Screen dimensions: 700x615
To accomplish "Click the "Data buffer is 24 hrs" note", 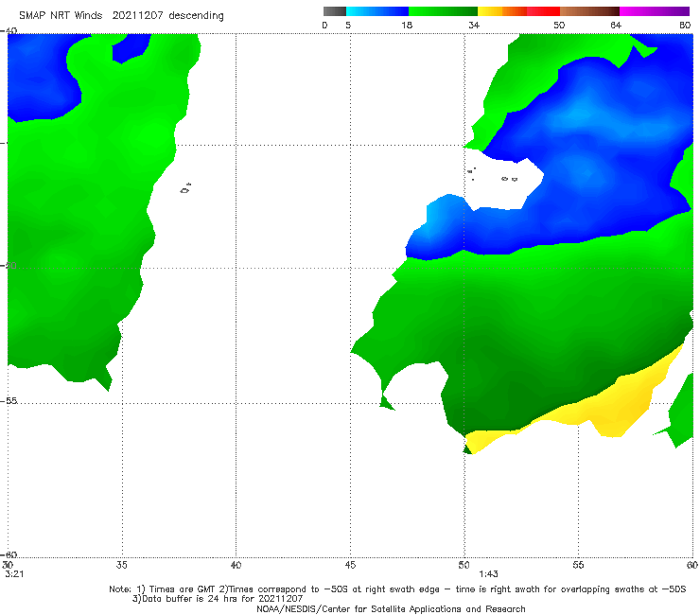I will 218,599.
